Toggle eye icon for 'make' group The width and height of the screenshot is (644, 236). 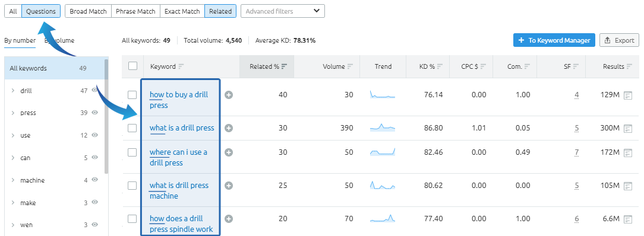[x=95, y=202]
